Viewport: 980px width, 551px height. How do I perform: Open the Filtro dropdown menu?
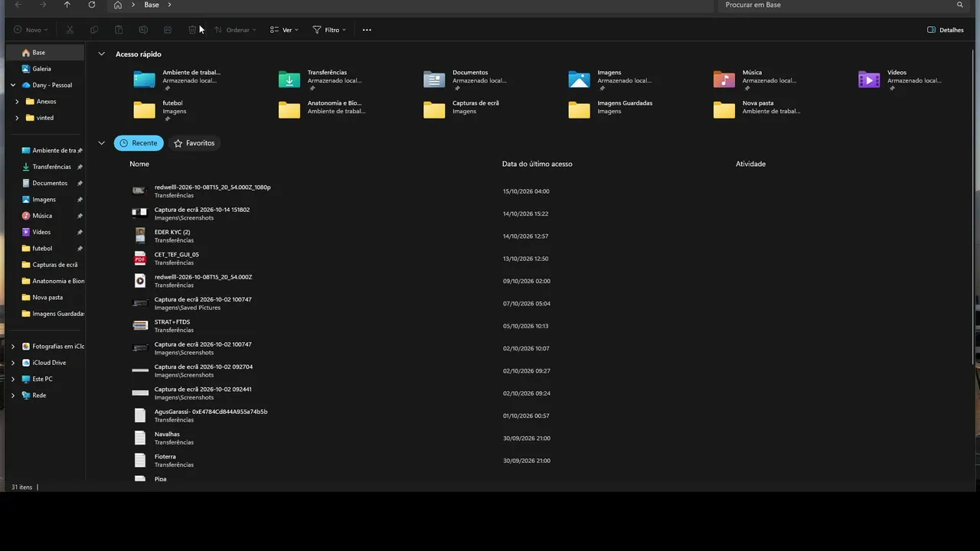(329, 30)
